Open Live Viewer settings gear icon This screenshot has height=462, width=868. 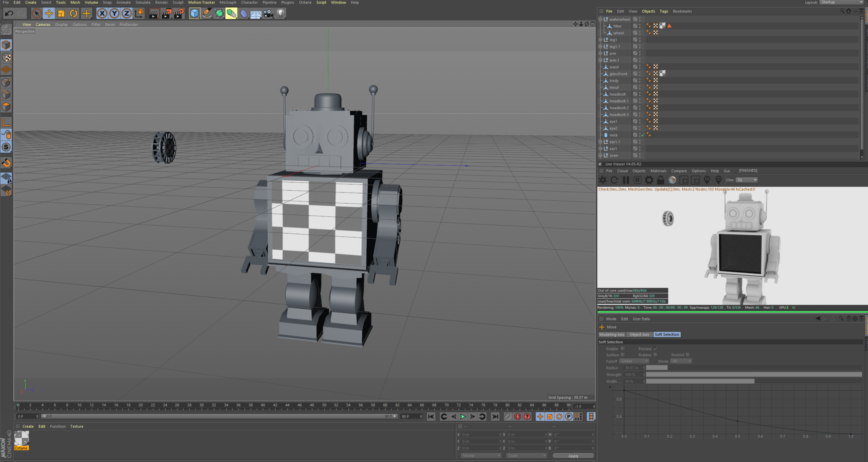coord(649,180)
